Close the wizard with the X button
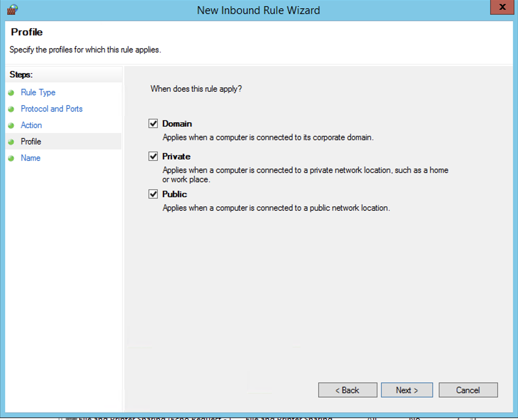The width and height of the screenshot is (518, 420). click(x=502, y=7)
